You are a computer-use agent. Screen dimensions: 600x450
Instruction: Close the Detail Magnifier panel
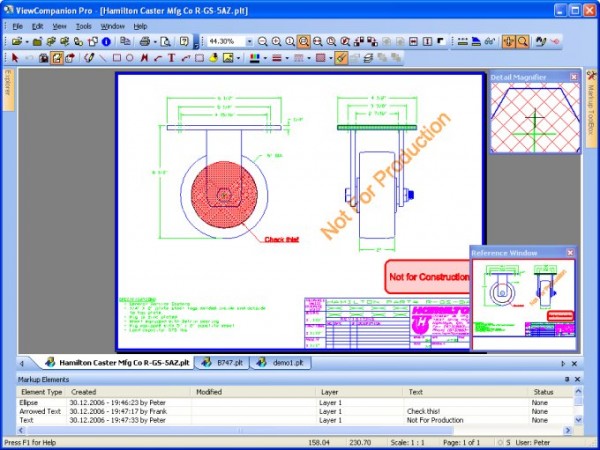pyautogui.click(x=574, y=76)
